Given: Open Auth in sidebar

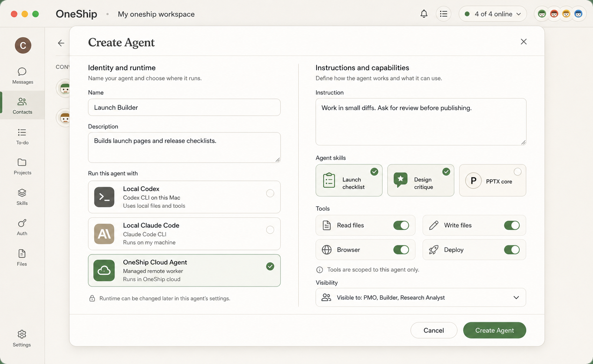Looking at the screenshot, I should click(22, 227).
